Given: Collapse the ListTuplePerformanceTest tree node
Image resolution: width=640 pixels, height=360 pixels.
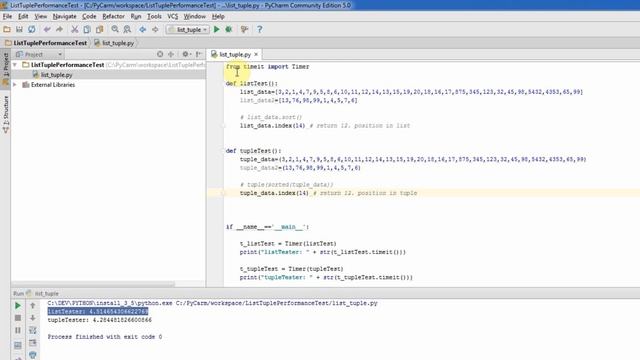Looking at the screenshot, I should click(x=15, y=65).
